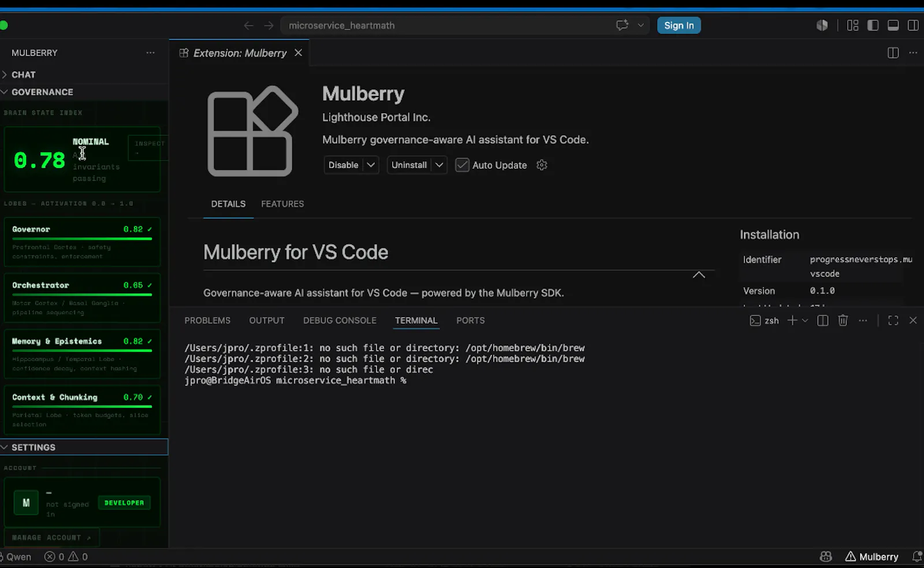
Task: Open editor more actions menu
Action: pos(913,53)
